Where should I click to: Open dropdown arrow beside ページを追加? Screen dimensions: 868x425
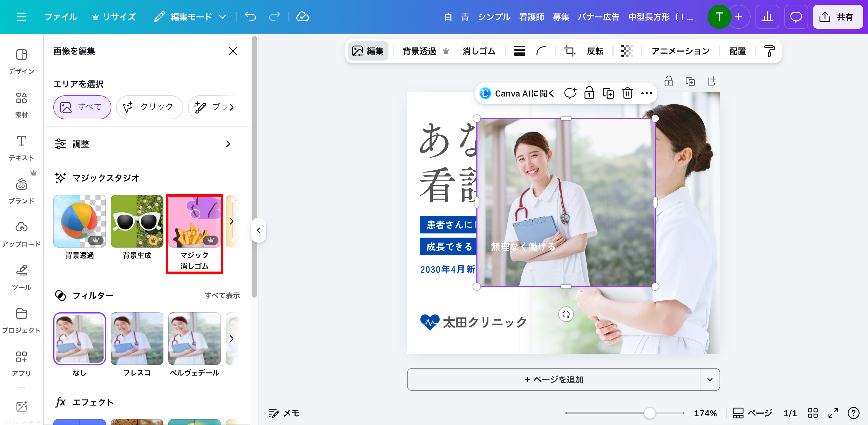pyautogui.click(x=710, y=379)
